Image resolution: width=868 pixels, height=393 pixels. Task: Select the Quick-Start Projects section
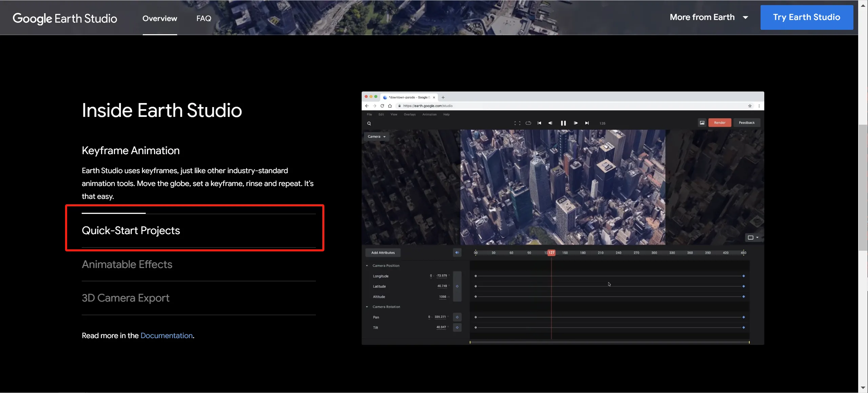[130, 230]
